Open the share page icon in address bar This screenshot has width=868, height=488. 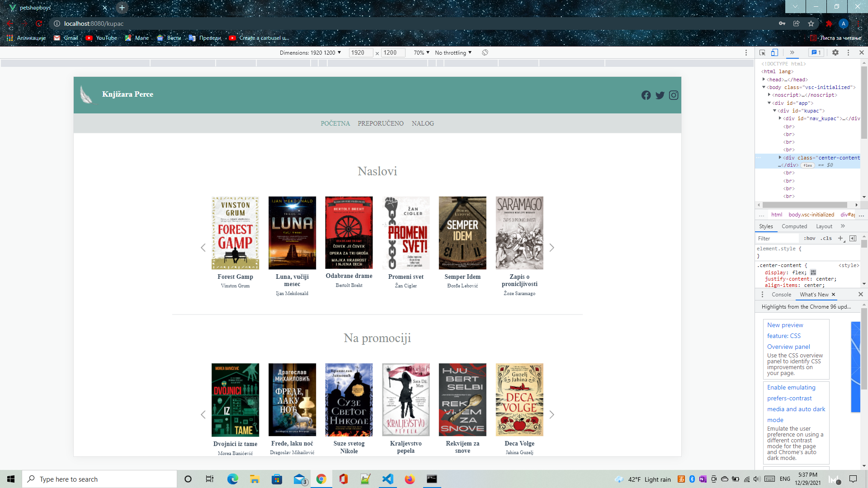click(797, 23)
